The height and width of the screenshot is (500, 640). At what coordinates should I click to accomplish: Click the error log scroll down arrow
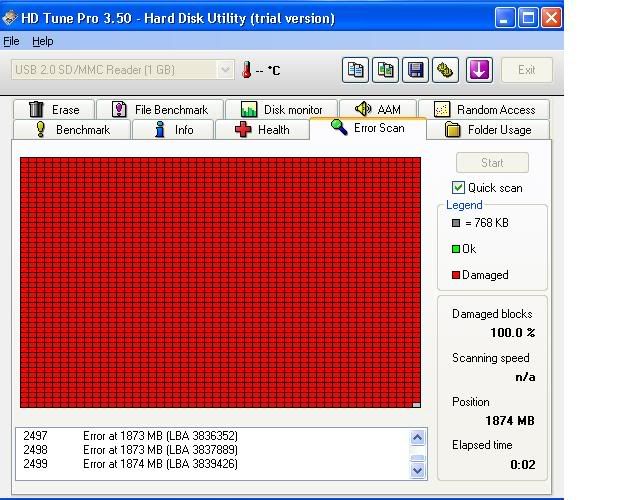tap(417, 471)
